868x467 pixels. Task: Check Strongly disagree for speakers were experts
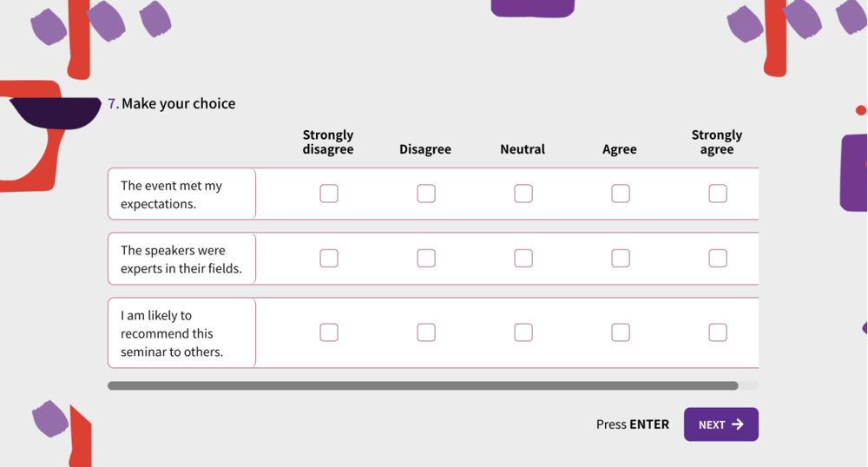pyautogui.click(x=329, y=258)
